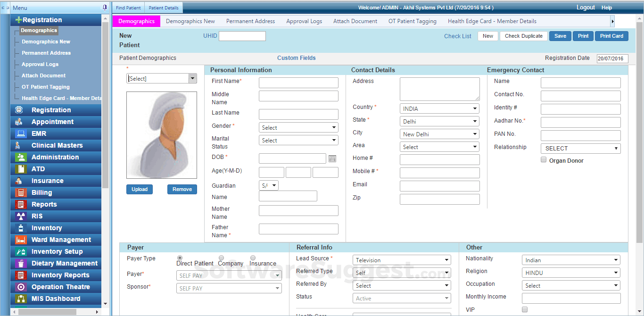Enable the Organ Donor checkbox
644x316 pixels.
543,159
